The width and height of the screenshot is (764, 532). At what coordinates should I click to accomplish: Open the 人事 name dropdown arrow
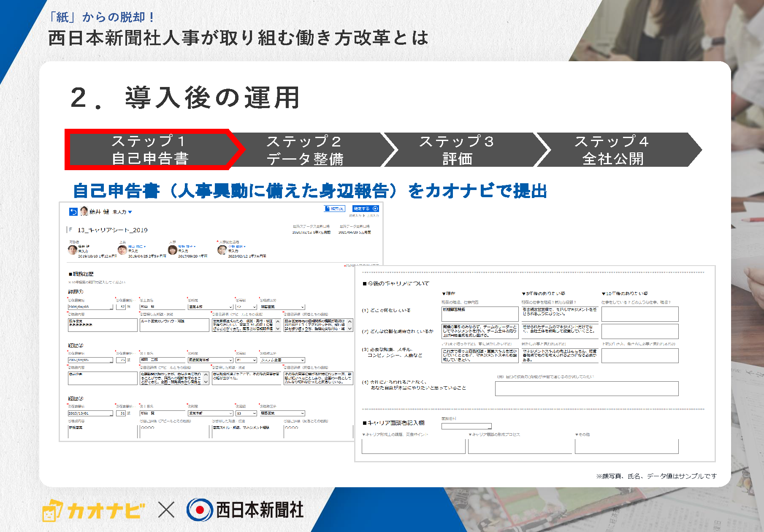[x=195, y=247]
